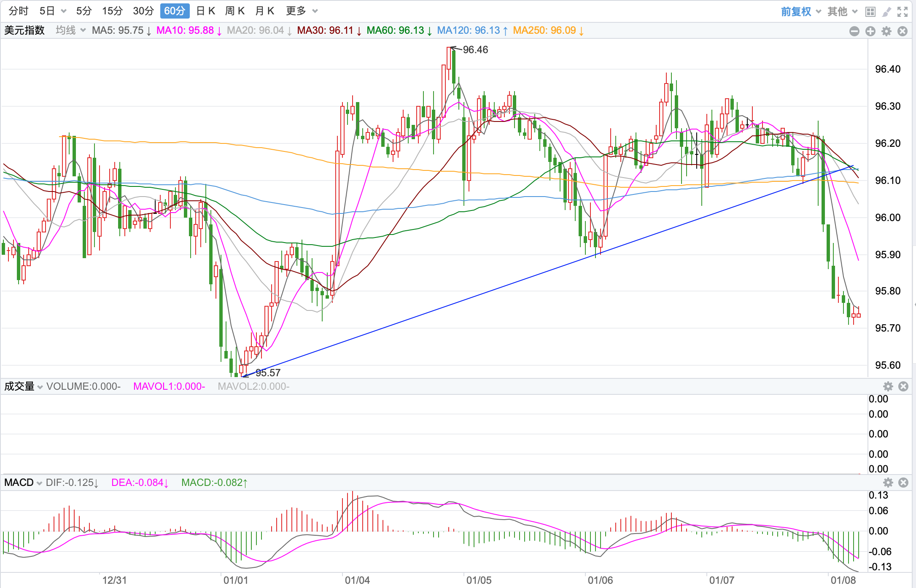The height and width of the screenshot is (588, 916).
Task: Switch to the 日K tab
Action: (206, 11)
